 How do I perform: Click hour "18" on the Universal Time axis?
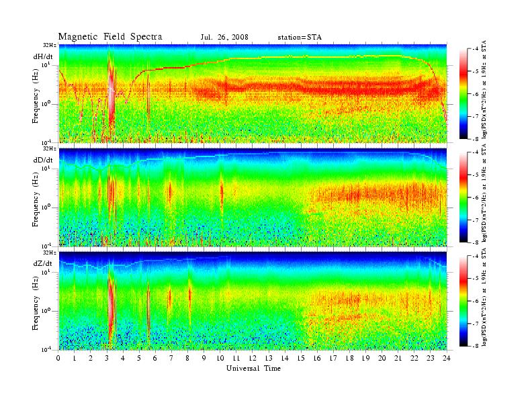(x=349, y=358)
